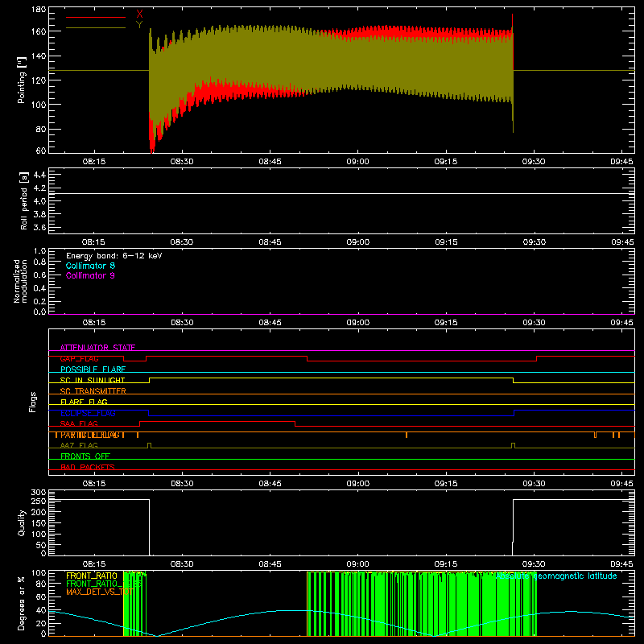Click the 'Absolute geomagnetic latitude' label
Screen dimensions: 644x644
click(x=556, y=576)
